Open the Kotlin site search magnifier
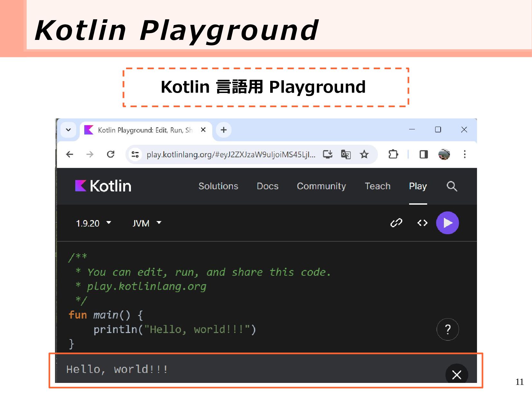 452,186
